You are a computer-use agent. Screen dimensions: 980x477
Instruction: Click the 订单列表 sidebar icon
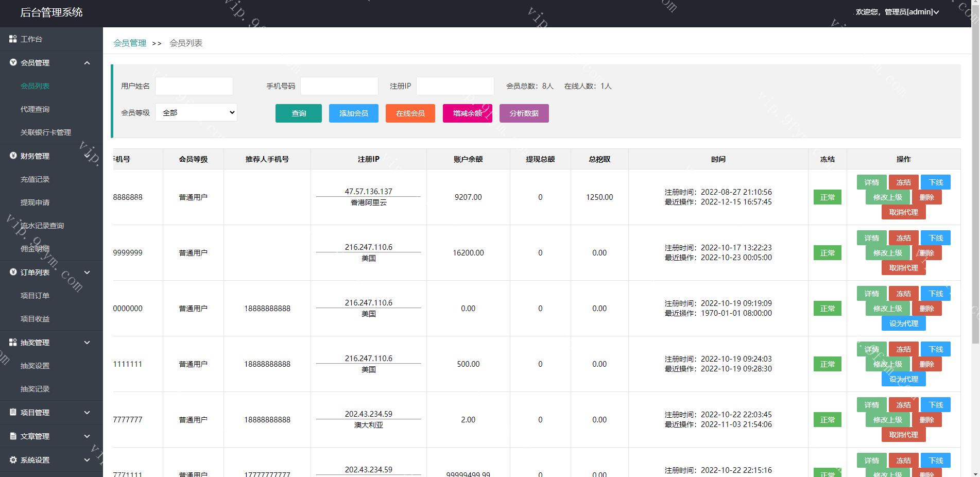point(13,272)
